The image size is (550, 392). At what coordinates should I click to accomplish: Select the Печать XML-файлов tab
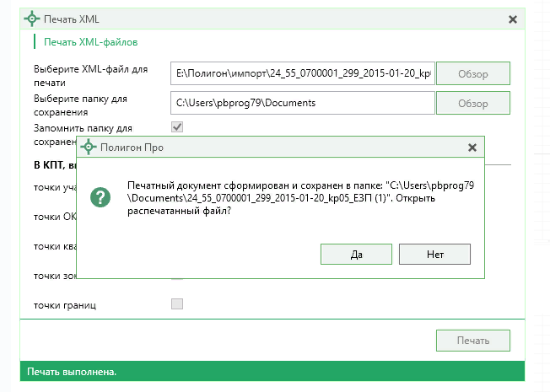91,41
